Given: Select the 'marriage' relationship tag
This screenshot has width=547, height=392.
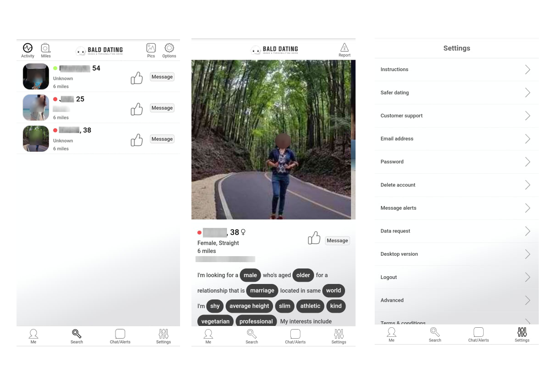Looking at the screenshot, I should pyautogui.click(x=262, y=290).
